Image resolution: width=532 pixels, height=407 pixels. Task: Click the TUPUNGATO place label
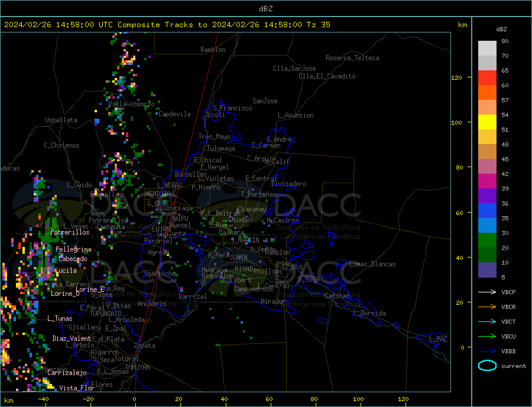(106, 314)
